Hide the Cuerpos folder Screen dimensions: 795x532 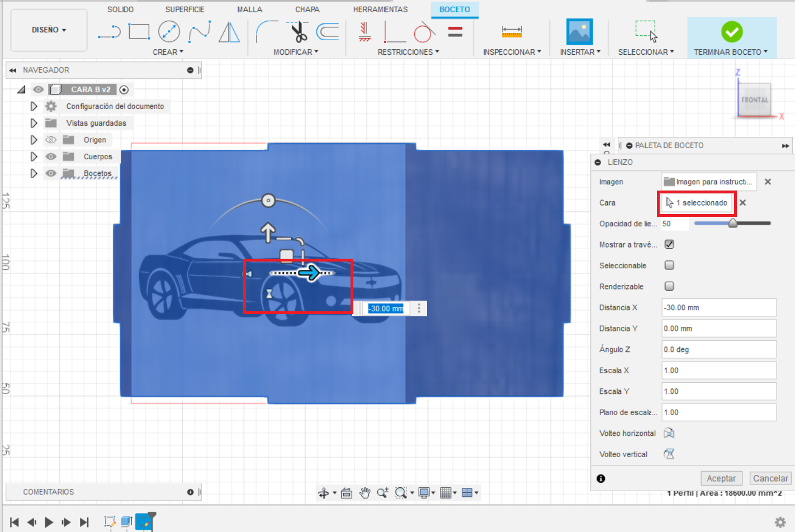tap(51, 156)
